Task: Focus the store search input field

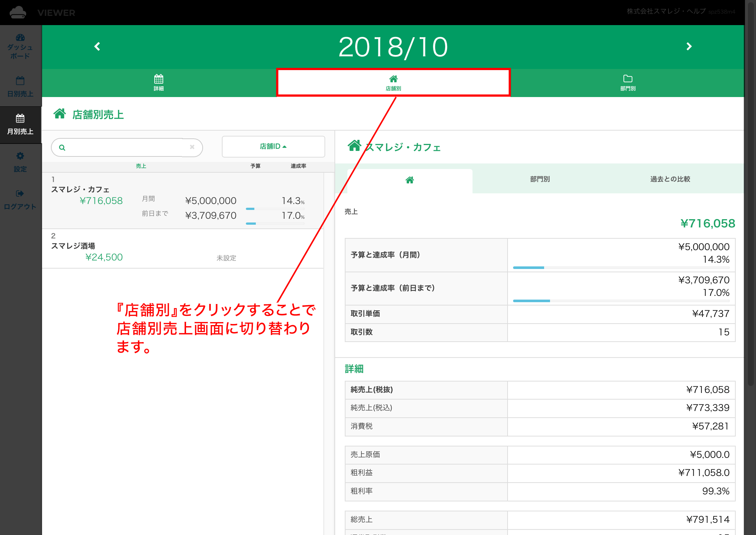Action: click(127, 148)
